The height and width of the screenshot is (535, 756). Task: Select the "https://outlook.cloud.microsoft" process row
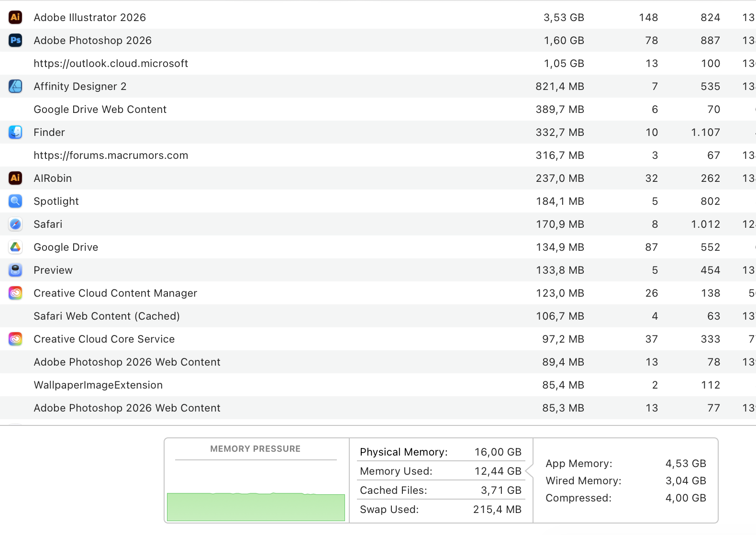378,63
